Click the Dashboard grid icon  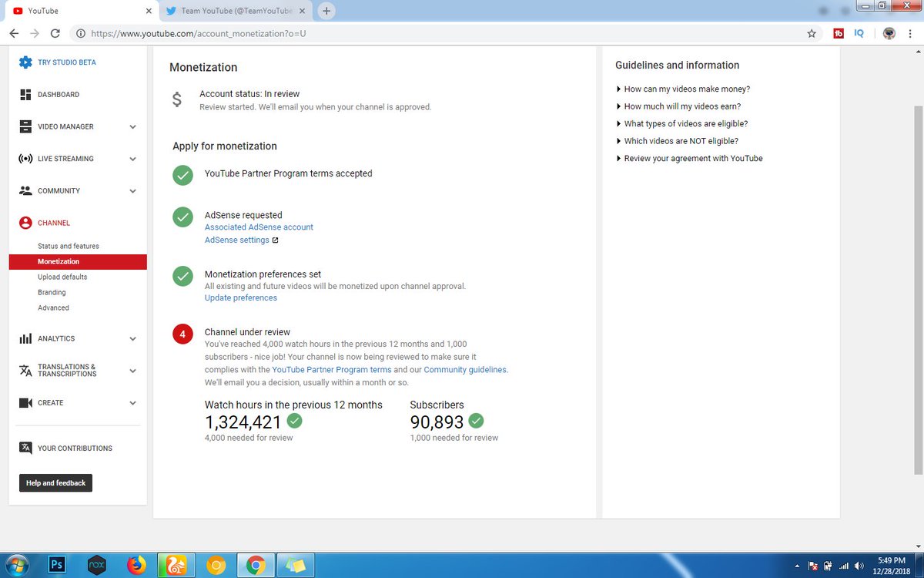coord(25,94)
